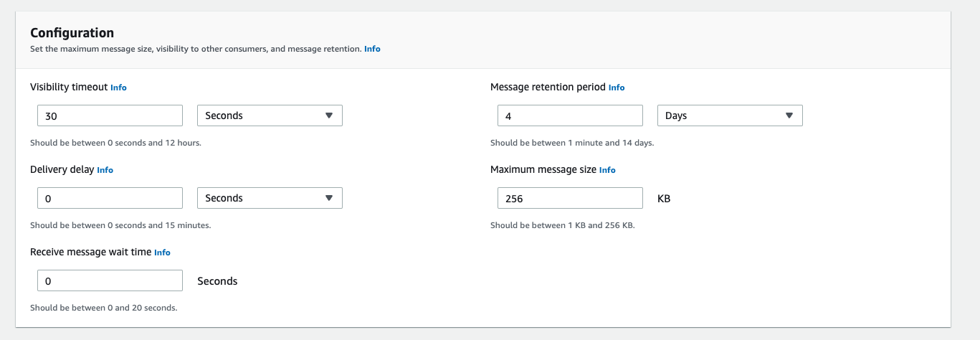Click the Message retention period label
This screenshot has height=340, width=980.
pyautogui.click(x=548, y=87)
